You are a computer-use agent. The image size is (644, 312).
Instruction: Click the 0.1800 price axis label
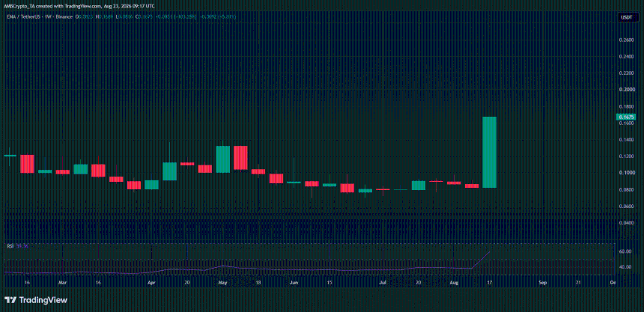(626, 106)
